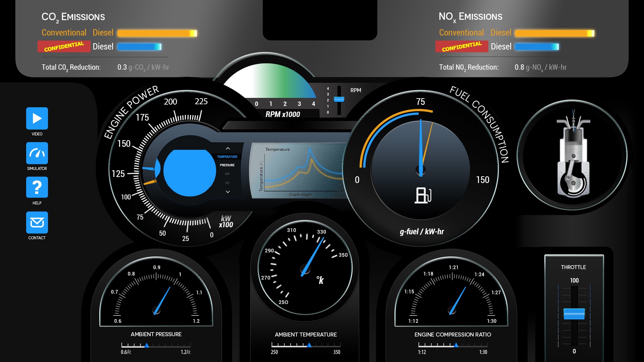Image resolution: width=644 pixels, height=362 pixels.
Task: Click the Video play icon
Action: [x=37, y=118]
